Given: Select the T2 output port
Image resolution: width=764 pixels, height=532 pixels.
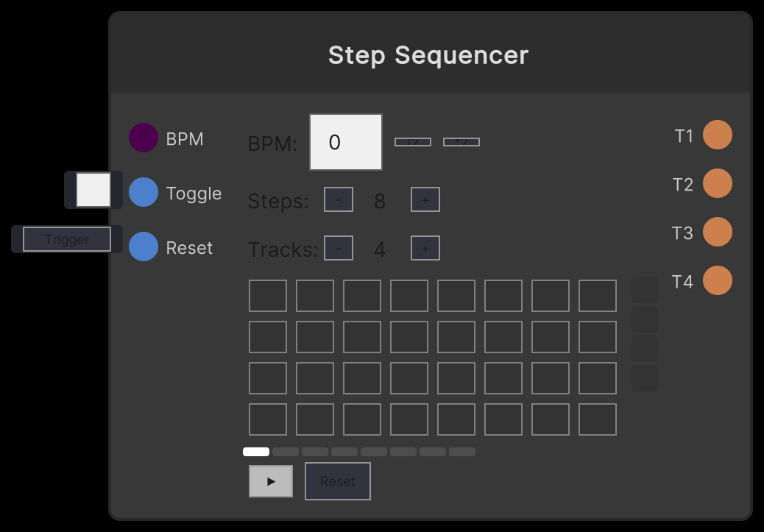Looking at the screenshot, I should tap(717, 183).
